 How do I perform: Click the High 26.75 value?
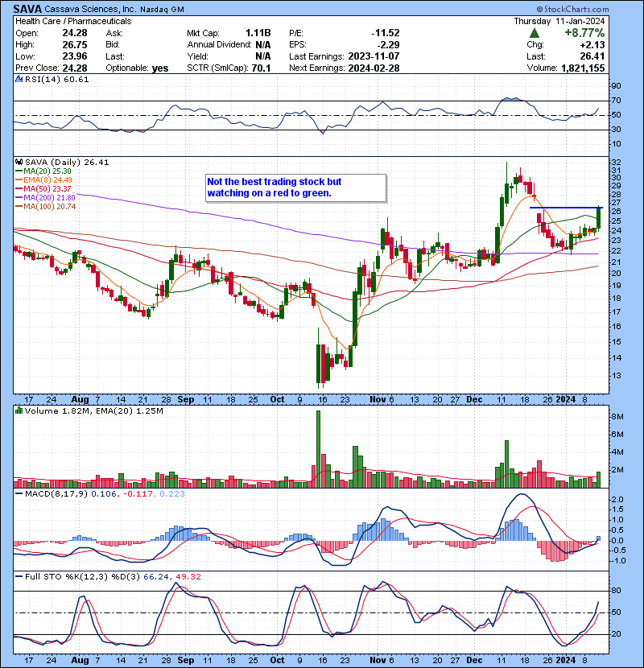click(x=75, y=45)
